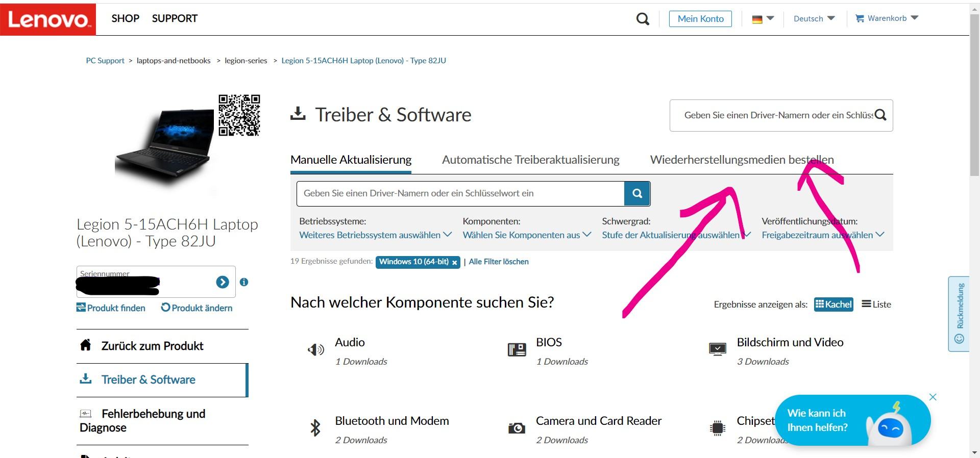Image resolution: width=980 pixels, height=458 pixels.
Task: Open Fehlerbehebung und Diagnose sidebar item
Action: 162,421
